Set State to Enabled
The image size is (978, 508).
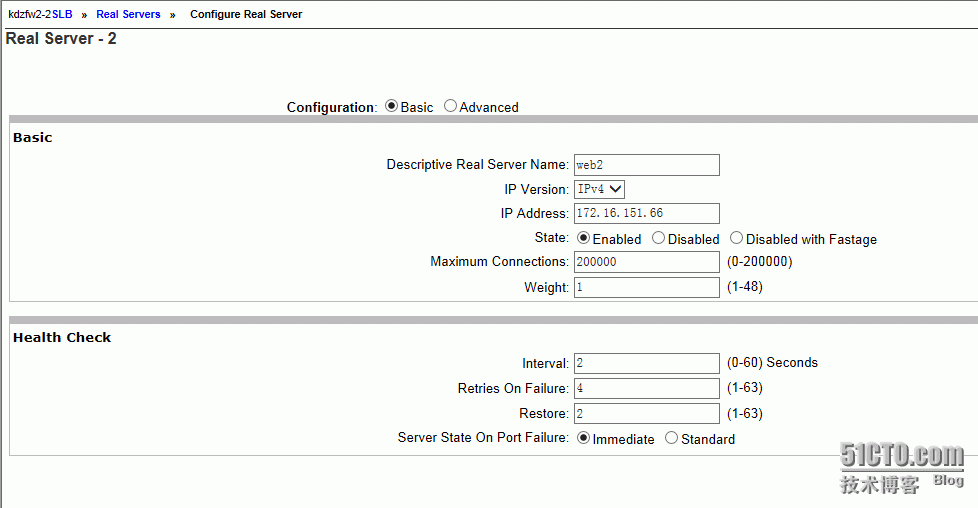click(x=584, y=238)
